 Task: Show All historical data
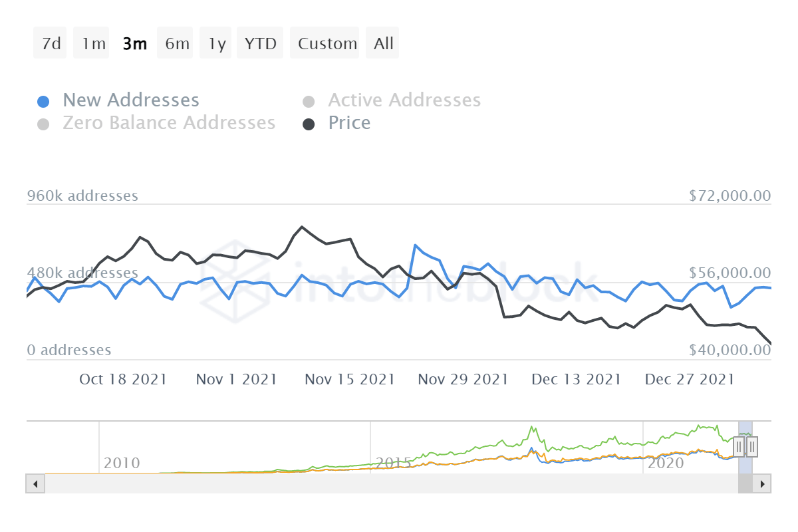point(384,44)
